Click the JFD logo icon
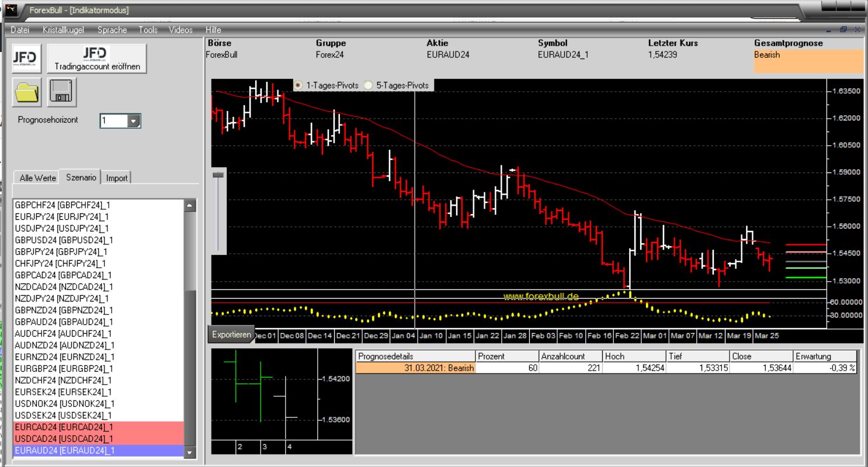Screen dimensions: 868x467 coord(27,58)
